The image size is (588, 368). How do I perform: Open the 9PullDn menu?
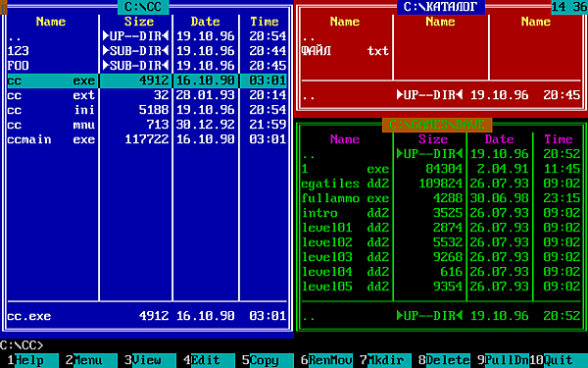[500, 360]
